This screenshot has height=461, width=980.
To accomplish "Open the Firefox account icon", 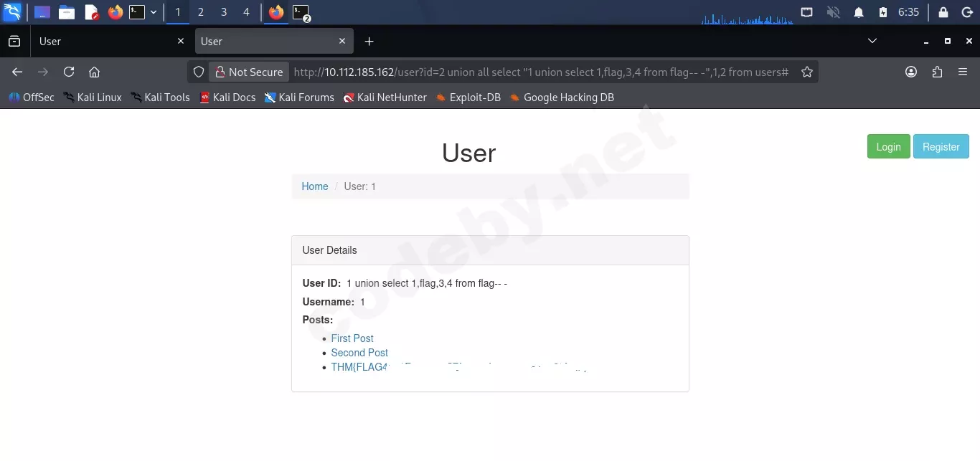I will (x=911, y=72).
